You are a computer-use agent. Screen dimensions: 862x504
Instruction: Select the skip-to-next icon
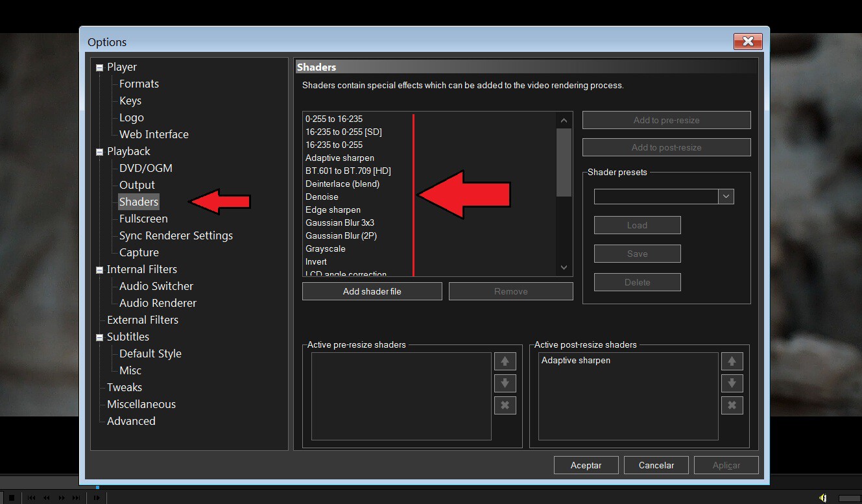[76, 497]
